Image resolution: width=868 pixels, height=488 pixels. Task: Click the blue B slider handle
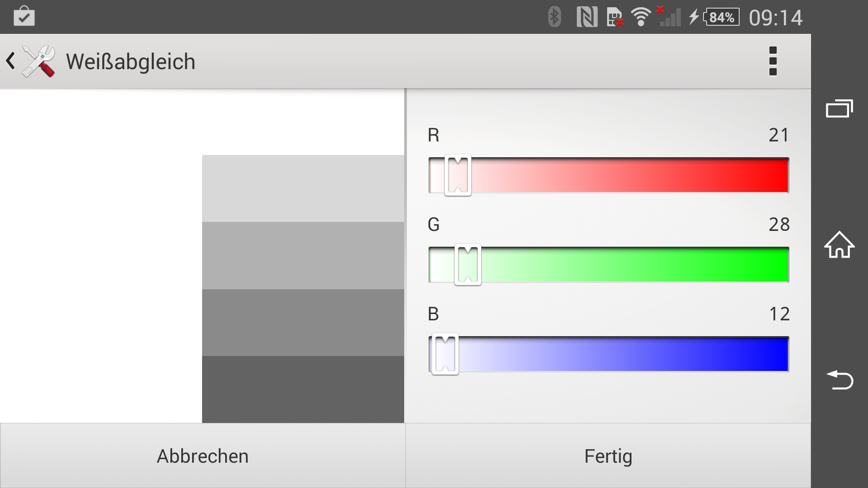click(445, 354)
